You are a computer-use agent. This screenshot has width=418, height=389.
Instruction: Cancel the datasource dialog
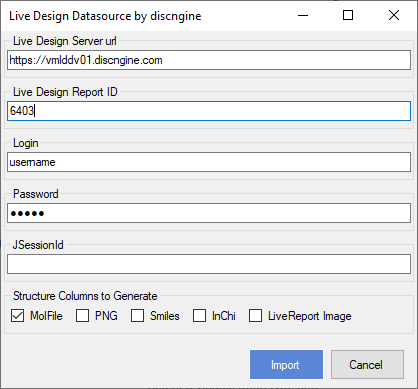click(x=367, y=364)
